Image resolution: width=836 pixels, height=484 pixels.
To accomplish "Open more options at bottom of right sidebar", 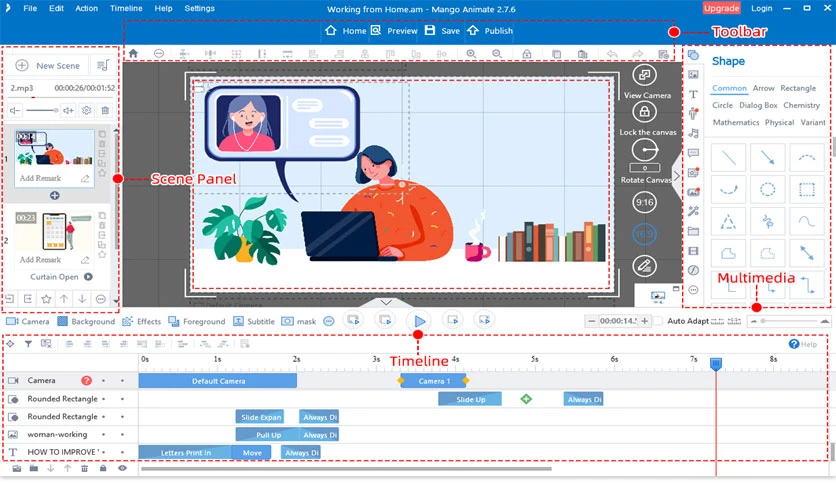I will pos(693,290).
